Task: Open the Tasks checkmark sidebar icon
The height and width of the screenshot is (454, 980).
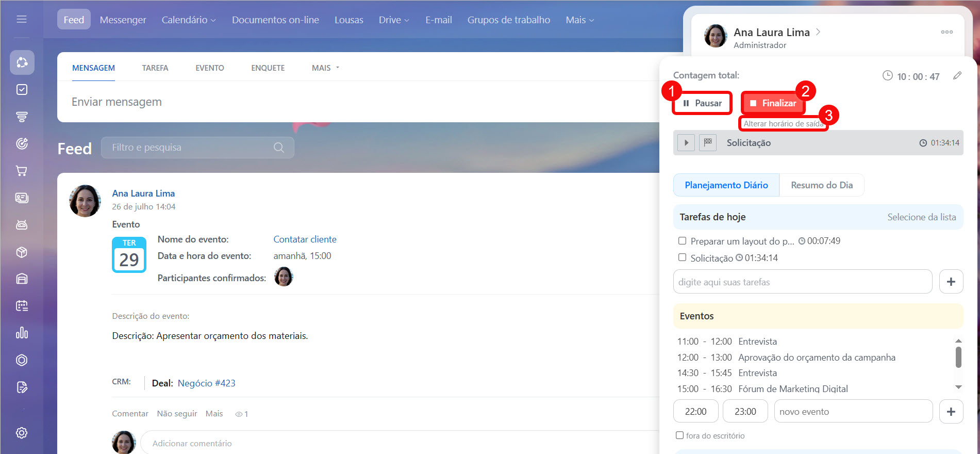Action: point(22,90)
